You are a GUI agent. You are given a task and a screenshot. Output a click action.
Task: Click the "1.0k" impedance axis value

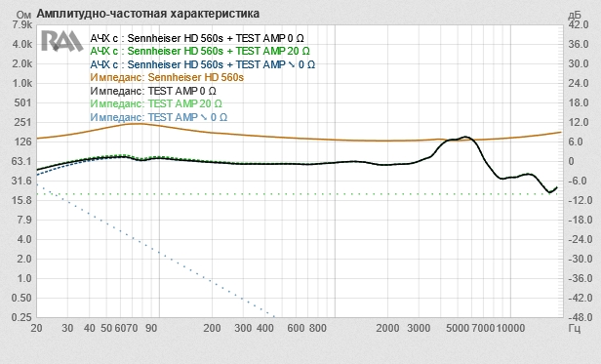22,83
